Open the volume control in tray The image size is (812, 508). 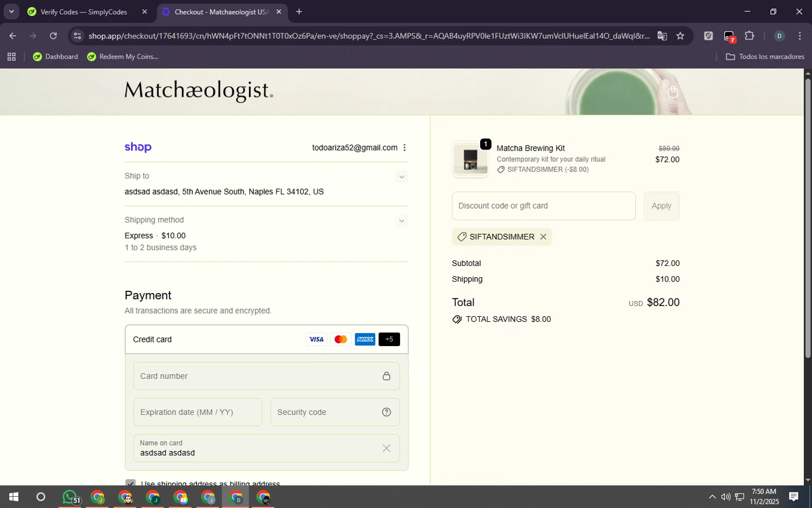point(725,497)
